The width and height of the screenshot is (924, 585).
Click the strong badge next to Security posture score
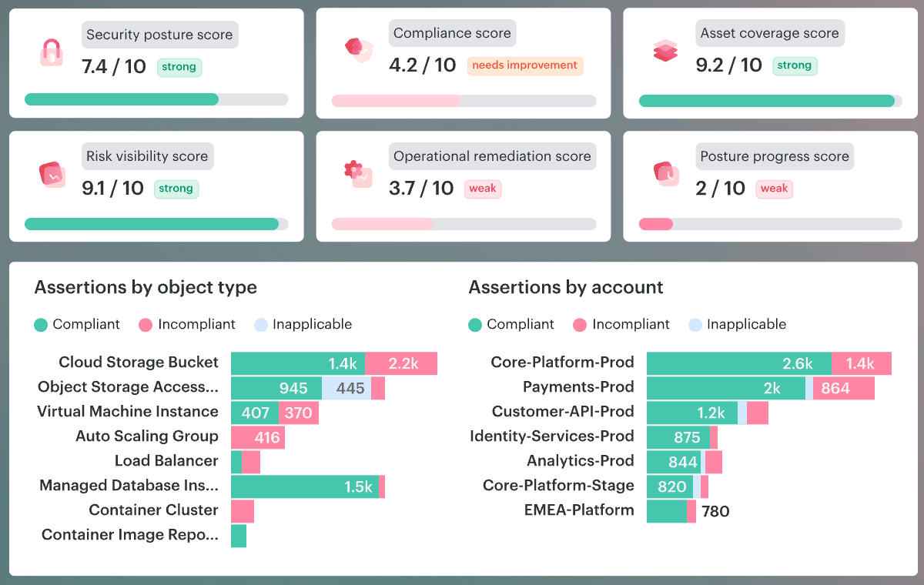[x=179, y=68]
